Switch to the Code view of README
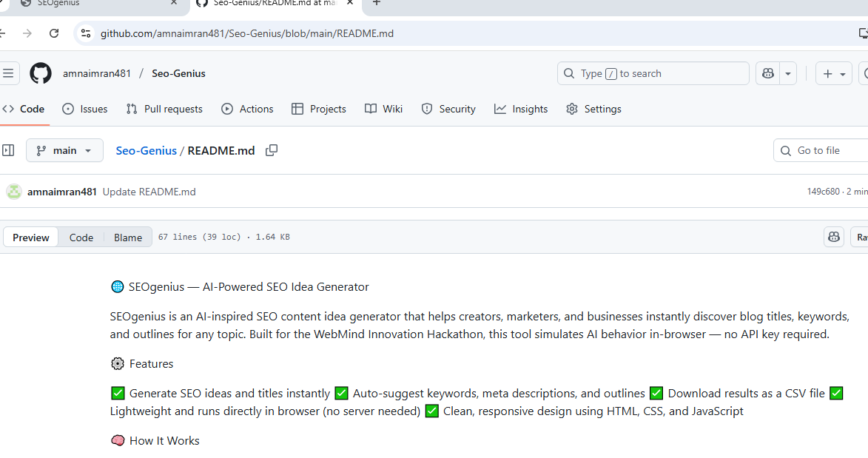 pyautogui.click(x=81, y=237)
